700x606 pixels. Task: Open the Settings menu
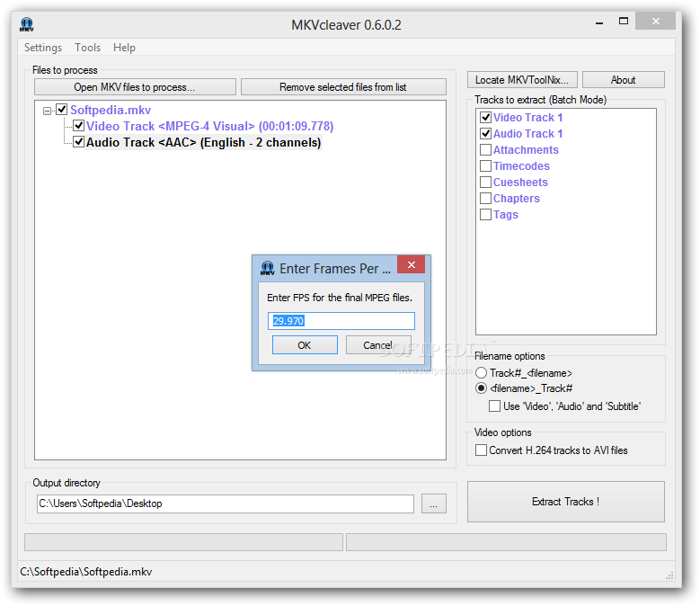click(x=43, y=48)
